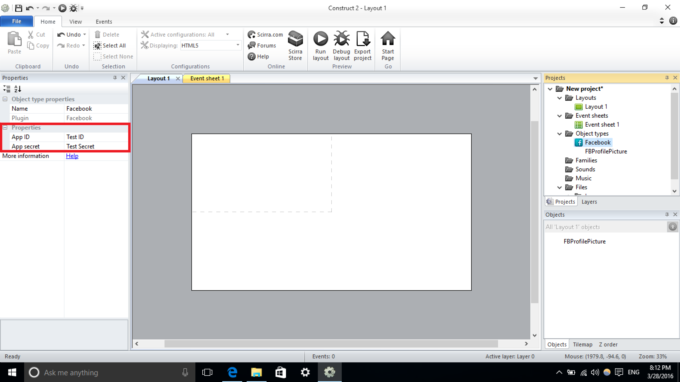Click Select None in the ribbon
680x382 pixels.
point(113,56)
